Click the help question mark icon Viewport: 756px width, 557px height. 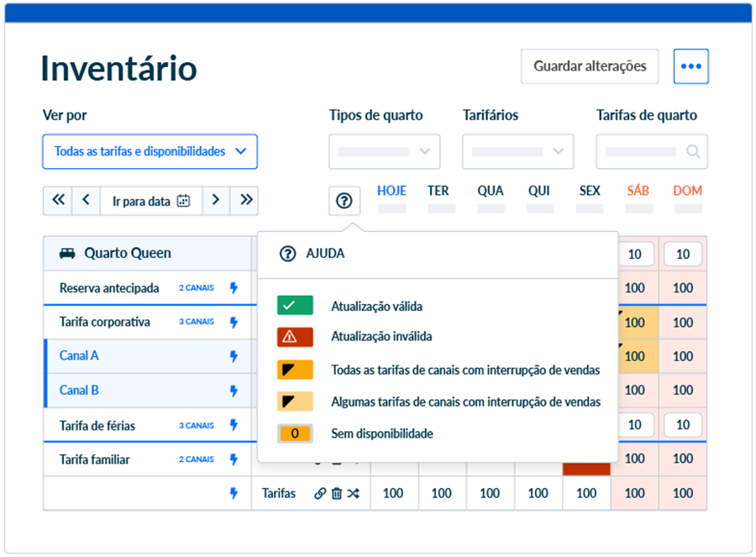(x=344, y=201)
